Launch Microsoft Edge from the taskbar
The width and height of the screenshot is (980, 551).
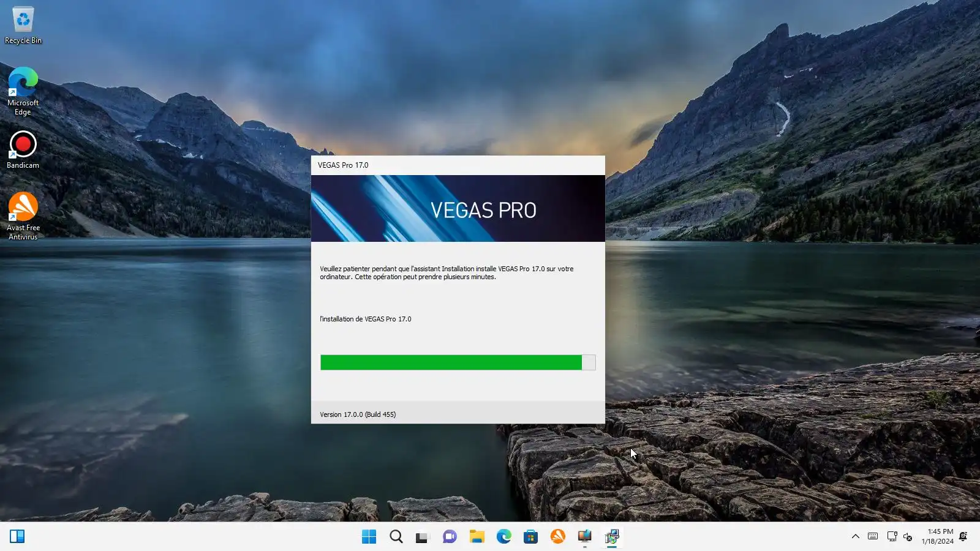504,537
